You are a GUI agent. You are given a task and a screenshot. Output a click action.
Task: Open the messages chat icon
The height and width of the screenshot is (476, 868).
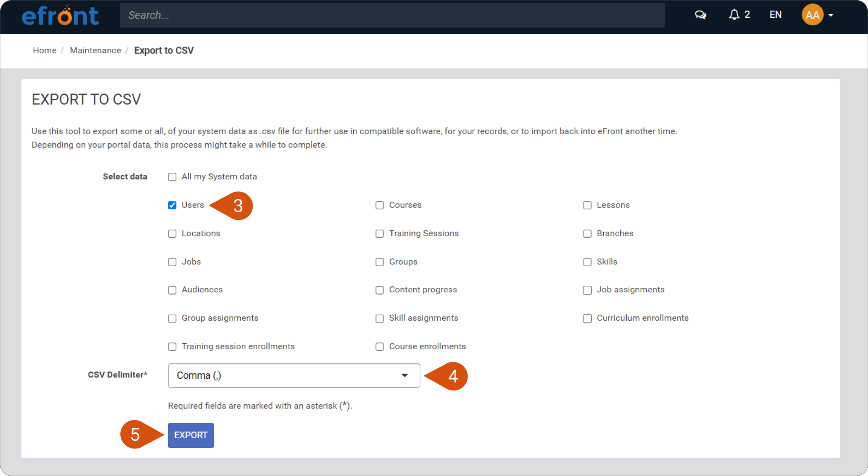(700, 15)
